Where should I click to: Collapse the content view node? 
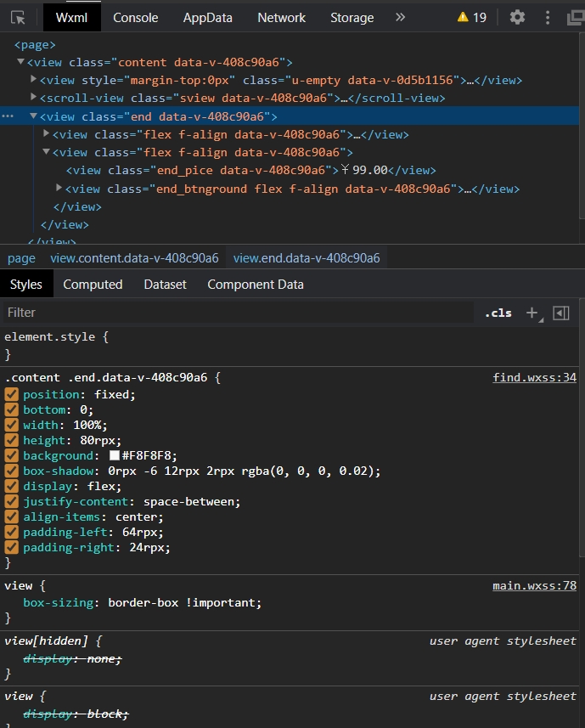pos(20,61)
